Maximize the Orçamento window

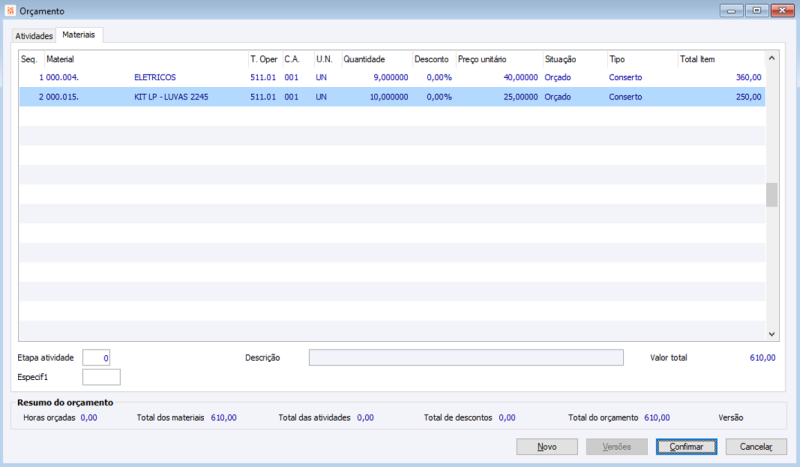pyautogui.click(x=757, y=11)
